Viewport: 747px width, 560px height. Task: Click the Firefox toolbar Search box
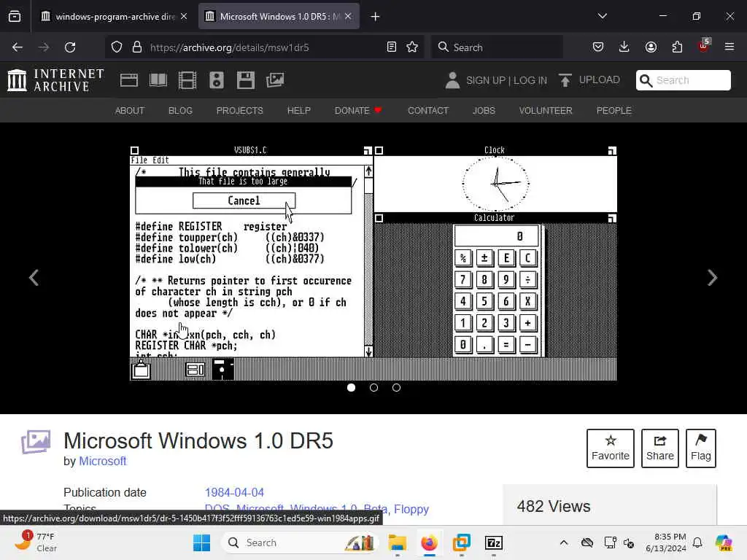(497, 47)
